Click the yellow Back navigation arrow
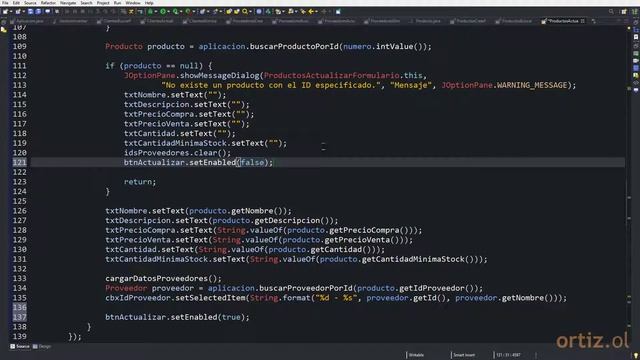 click(311, 11)
